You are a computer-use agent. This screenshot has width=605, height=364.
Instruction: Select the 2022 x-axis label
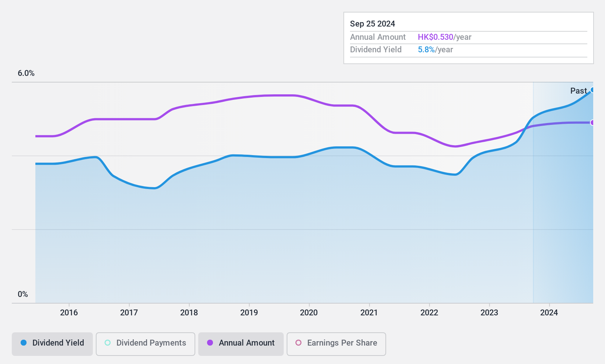429,313
